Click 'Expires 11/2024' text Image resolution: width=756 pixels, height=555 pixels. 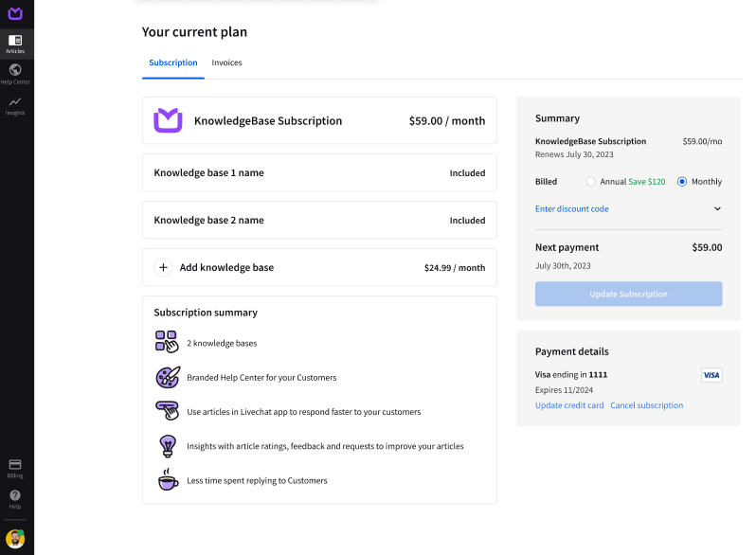[x=564, y=390]
